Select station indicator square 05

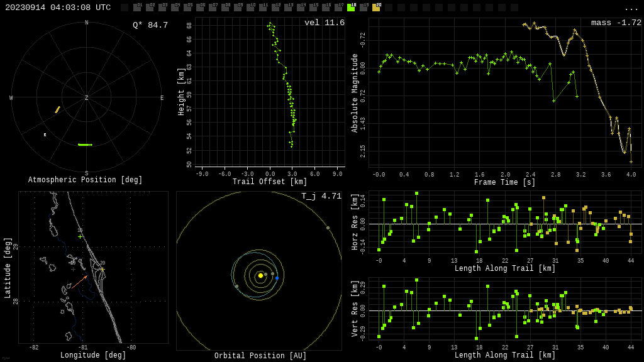pos(187,8)
